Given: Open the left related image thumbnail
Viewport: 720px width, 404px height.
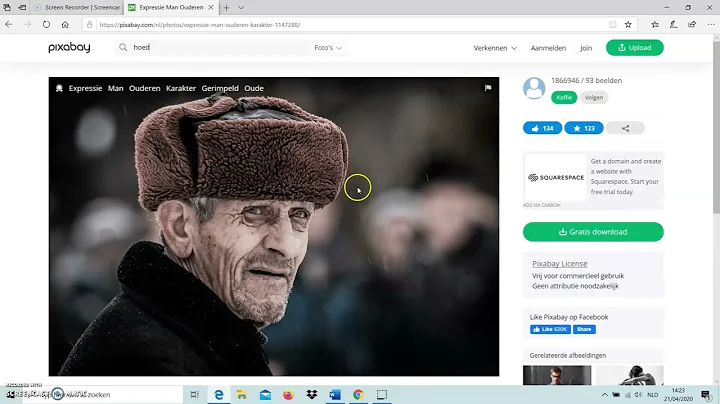Looking at the screenshot, I should tap(557, 376).
